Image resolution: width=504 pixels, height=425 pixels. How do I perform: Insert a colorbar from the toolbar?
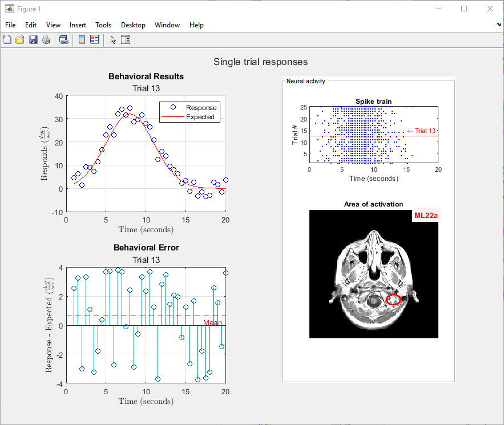pos(82,39)
